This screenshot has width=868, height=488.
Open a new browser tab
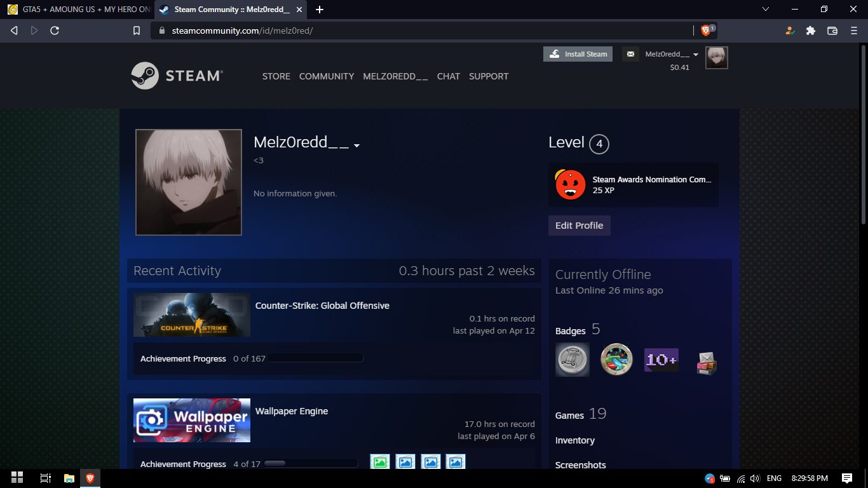pyautogui.click(x=320, y=10)
